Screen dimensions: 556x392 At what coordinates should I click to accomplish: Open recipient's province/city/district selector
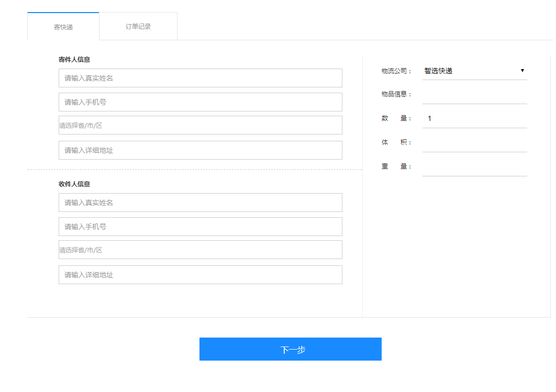[200, 250]
